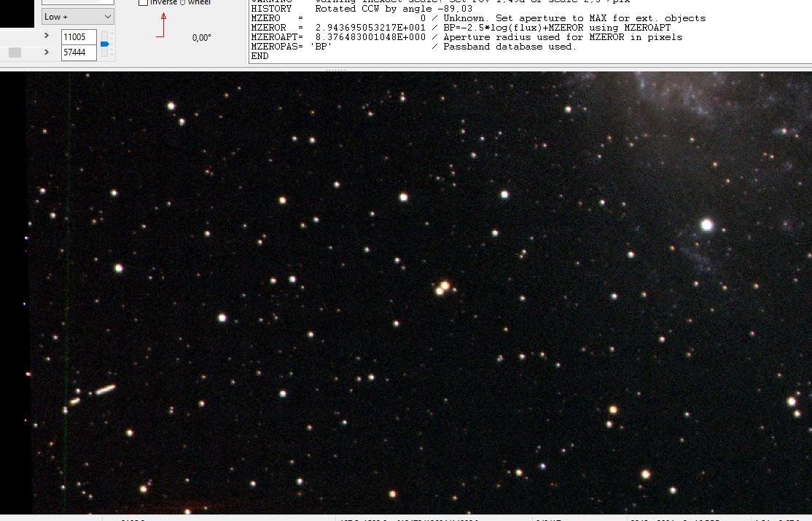The height and width of the screenshot is (521, 812).
Task: Click the red north direction arrow indicator
Action: (162, 26)
